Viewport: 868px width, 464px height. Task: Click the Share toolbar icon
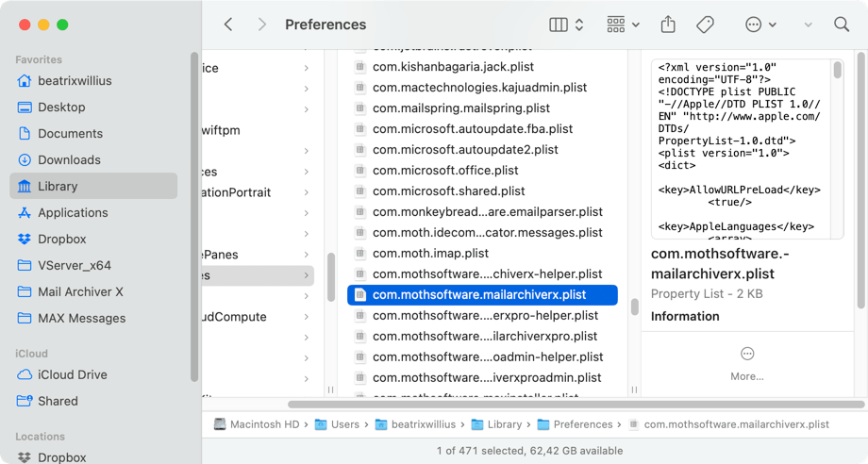tap(668, 25)
